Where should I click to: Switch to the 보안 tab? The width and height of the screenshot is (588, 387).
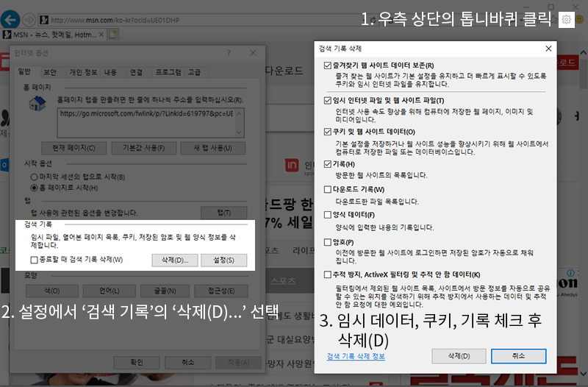pyautogui.click(x=50, y=72)
